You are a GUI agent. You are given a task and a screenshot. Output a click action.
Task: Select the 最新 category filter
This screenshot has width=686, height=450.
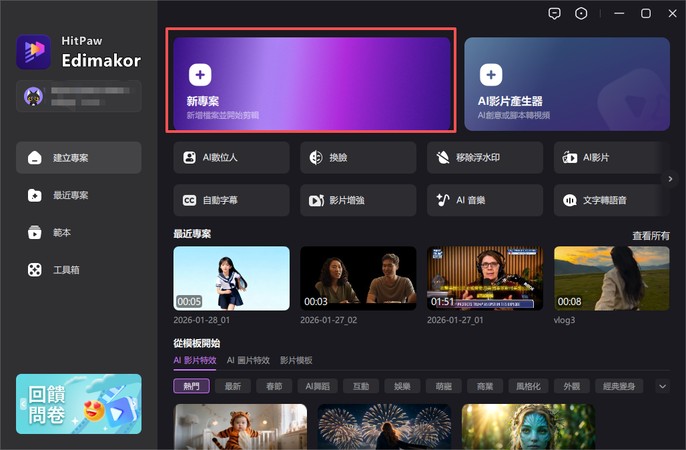tap(233, 386)
